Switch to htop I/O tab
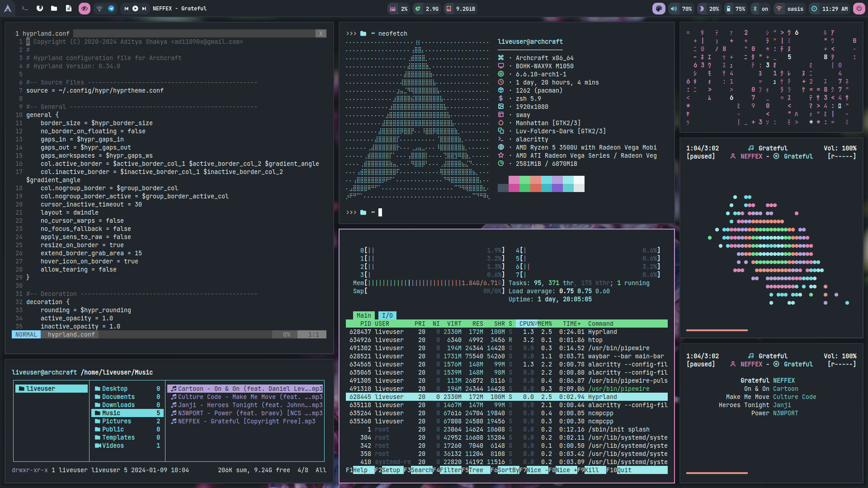This screenshot has width=868, height=488. click(387, 315)
